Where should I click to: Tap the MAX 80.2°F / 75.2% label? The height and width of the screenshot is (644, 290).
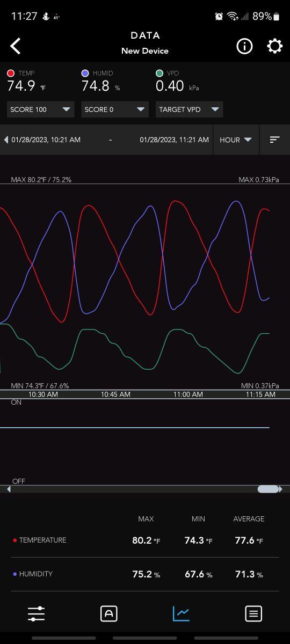(41, 180)
